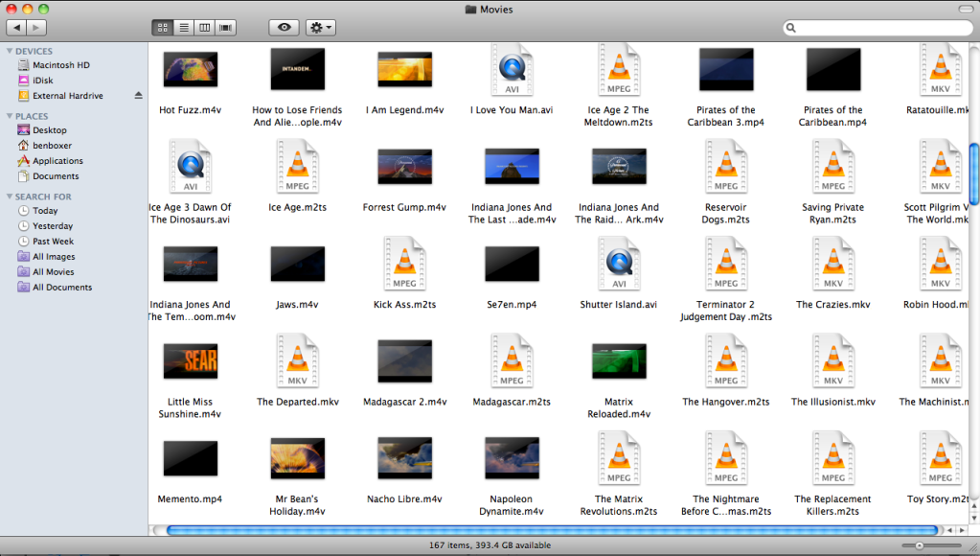Select the The Illusionist.mkv VLC icon
Image resolution: width=980 pixels, height=556 pixels.
click(x=833, y=360)
